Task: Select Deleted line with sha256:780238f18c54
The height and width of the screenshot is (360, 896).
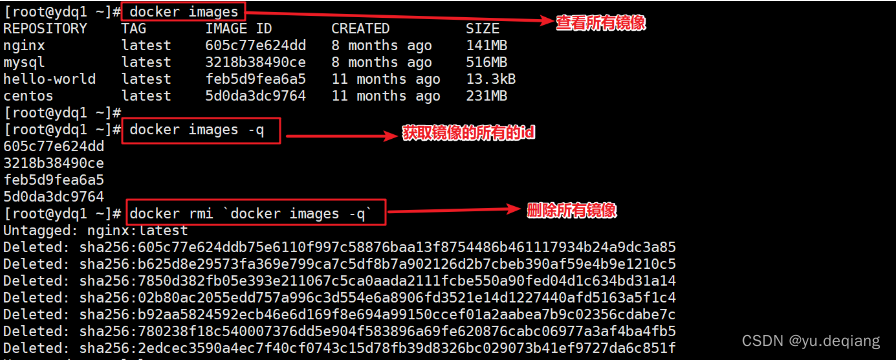Action: point(340,331)
